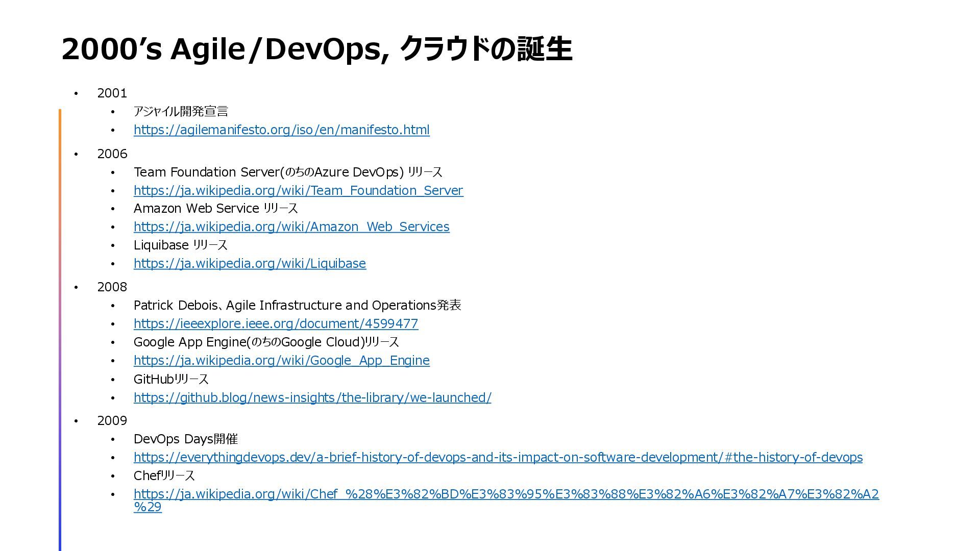This screenshot has height=551, width=980.
Task: Click the 'DevOps Days開催' bullet text
Action: click(x=185, y=439)
